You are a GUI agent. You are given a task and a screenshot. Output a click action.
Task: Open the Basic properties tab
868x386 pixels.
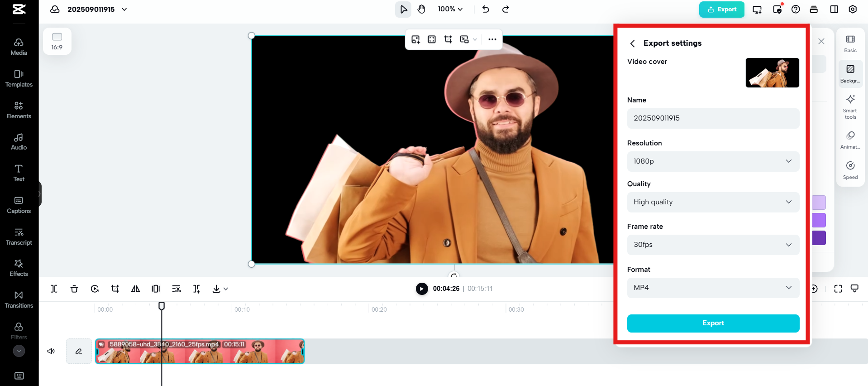tap(850, 44)
